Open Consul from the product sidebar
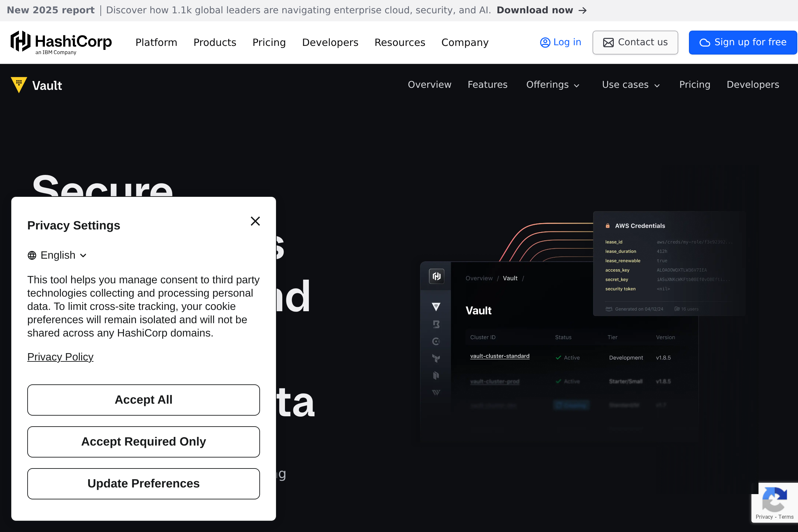The image size is (798, 532). click(436, 341)
